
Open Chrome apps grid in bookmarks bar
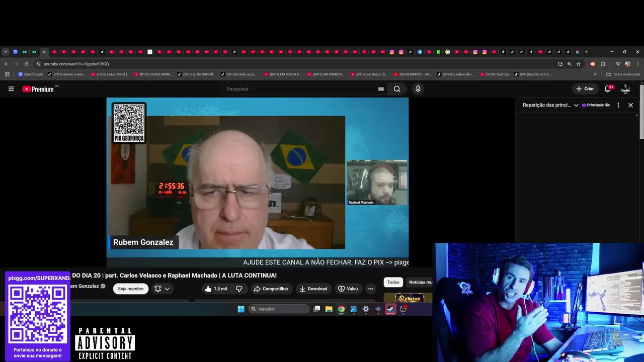point(7,74)
